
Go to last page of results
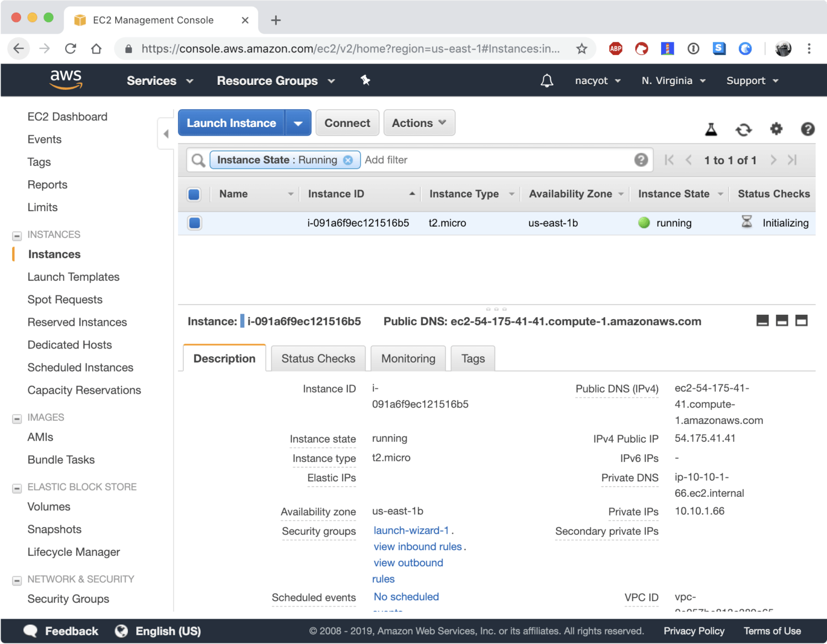click(x=792, y=160)
